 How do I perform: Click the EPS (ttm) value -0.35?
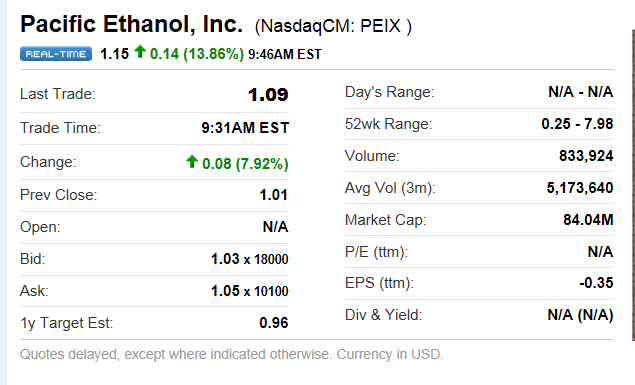pyautogui.click(x=596, y=283)
